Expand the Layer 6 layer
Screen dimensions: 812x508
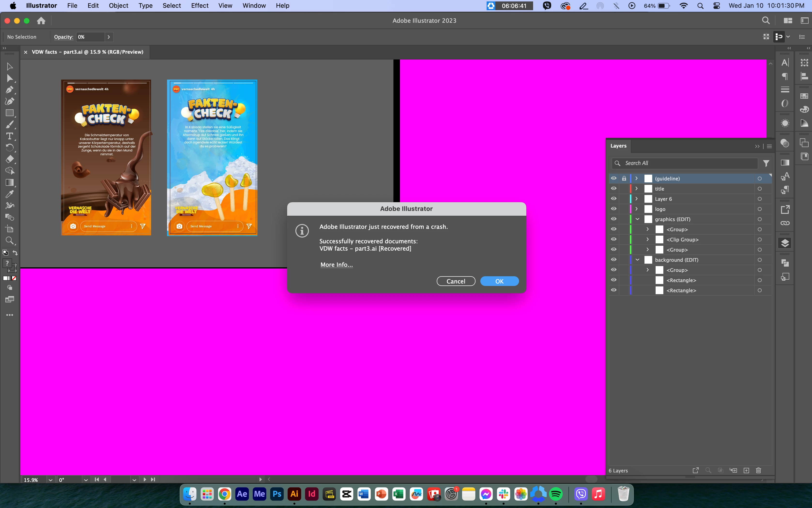point(636,199)
